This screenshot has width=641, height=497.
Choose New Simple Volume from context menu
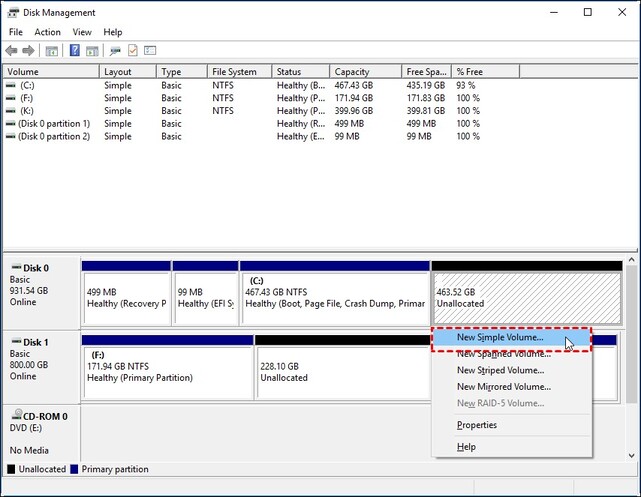point(500,338)
